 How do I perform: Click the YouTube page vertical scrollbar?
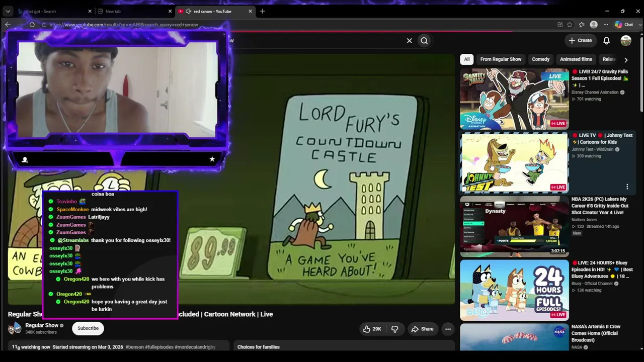[x=641, y=75]
